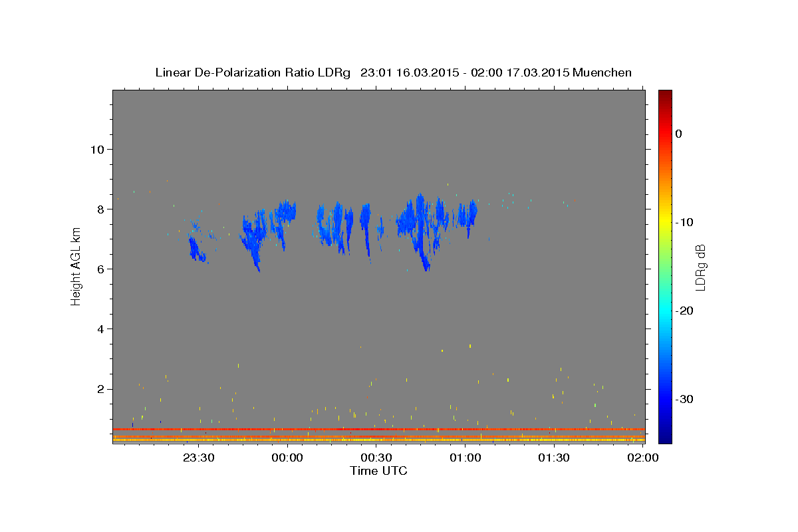Click the '02:00' time tick label
The width and height of the screenshot is (798, 532).
pyautogui.click(x=643, y=458)
